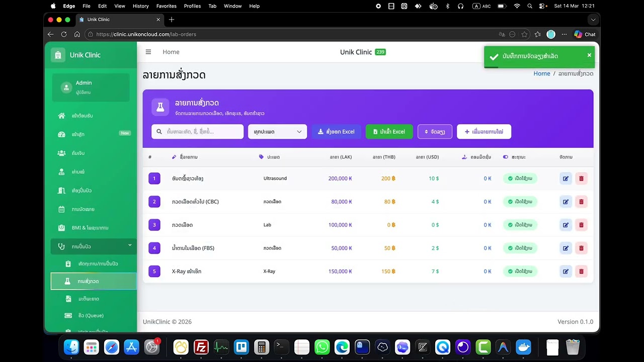
Task: Open the Profiles menu
Action: click(x=192, y=6)
